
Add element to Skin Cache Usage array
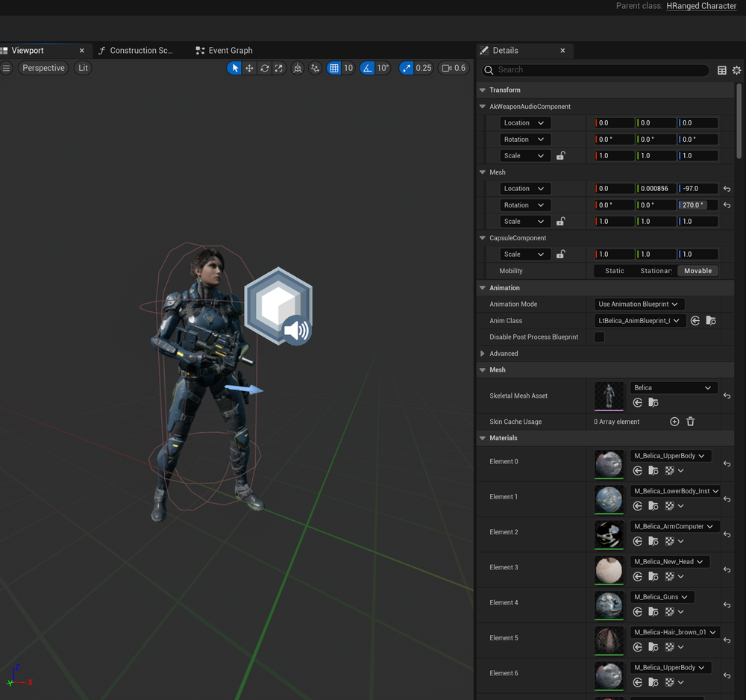674,422
